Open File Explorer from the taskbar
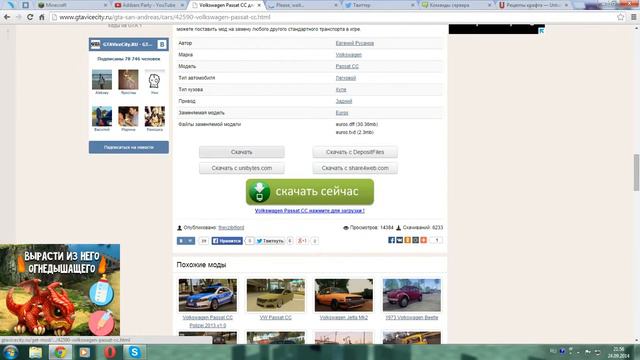The width and height of the screenshot is (640, 360). coord(36,352)
